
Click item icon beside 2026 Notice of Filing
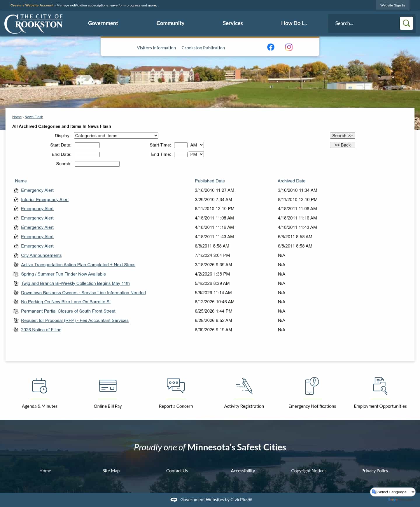click(x=16, y=330)
